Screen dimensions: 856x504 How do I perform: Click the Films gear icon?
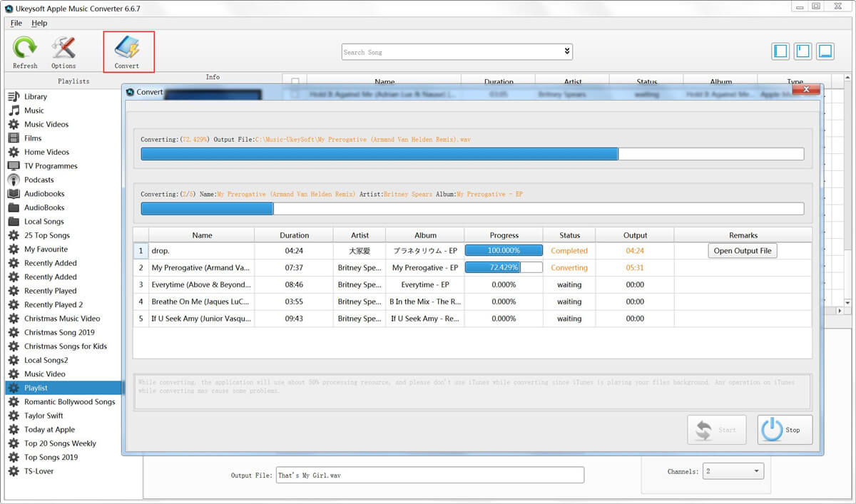click(x=14, y=138)
